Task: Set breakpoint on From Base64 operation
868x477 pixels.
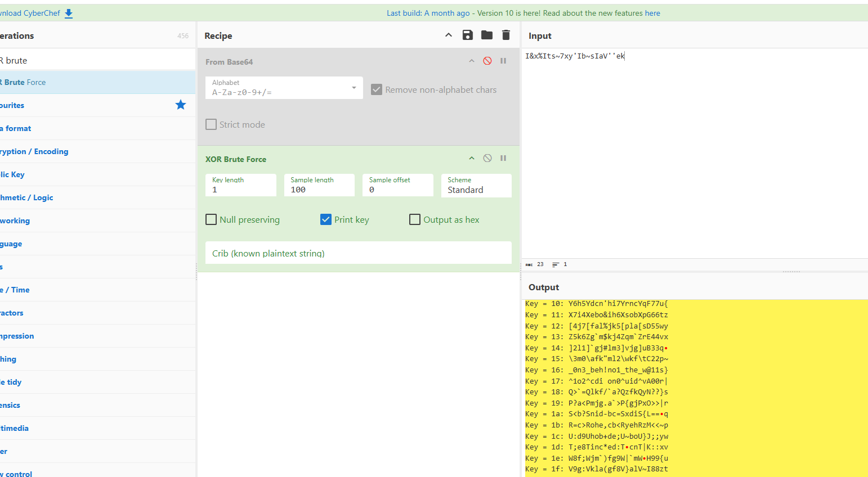Action: pos(503,61)
